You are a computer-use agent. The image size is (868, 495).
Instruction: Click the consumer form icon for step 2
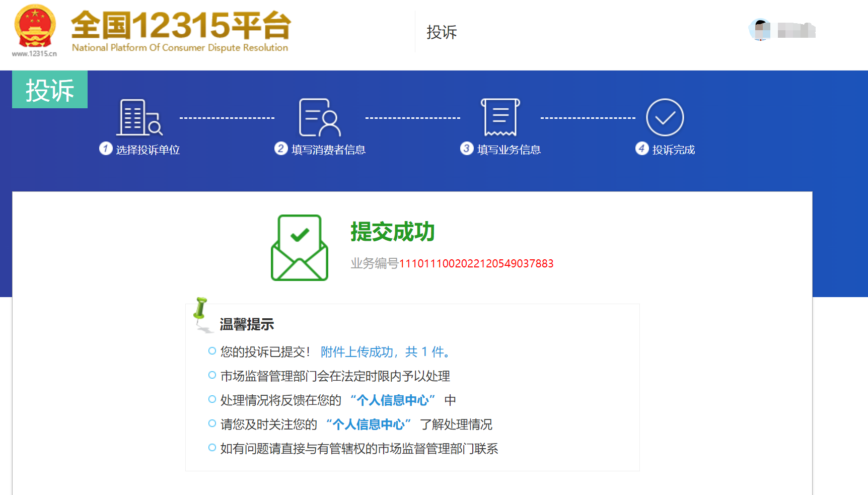click(320, 117)
